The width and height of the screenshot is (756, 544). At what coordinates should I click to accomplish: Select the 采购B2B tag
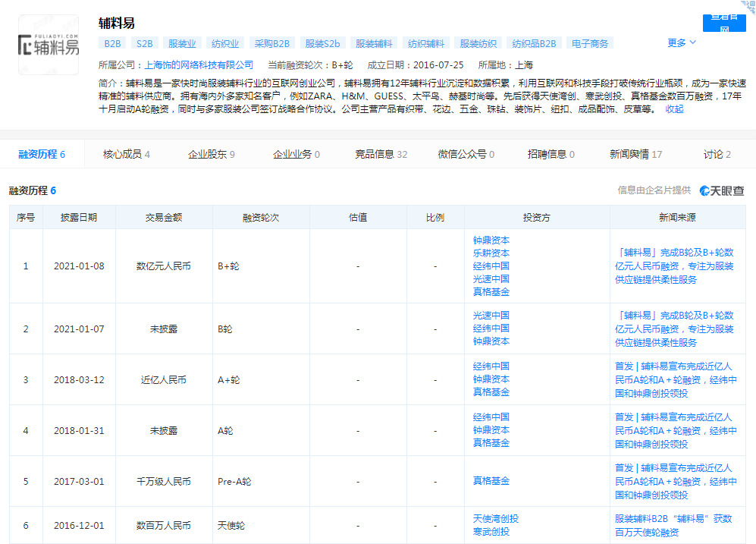pyautogui.click(x=272, y=43)
